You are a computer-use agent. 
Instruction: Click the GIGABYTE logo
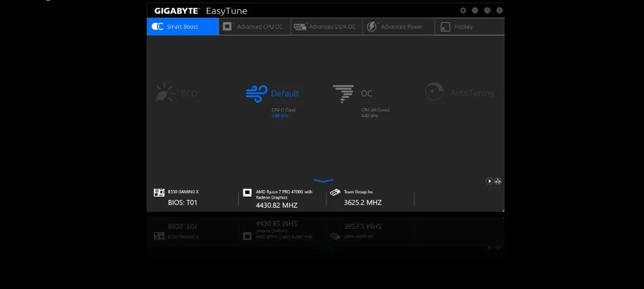177,10
